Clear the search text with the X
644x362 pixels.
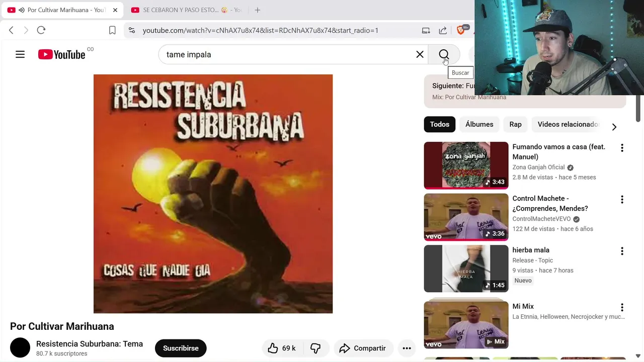420,54
